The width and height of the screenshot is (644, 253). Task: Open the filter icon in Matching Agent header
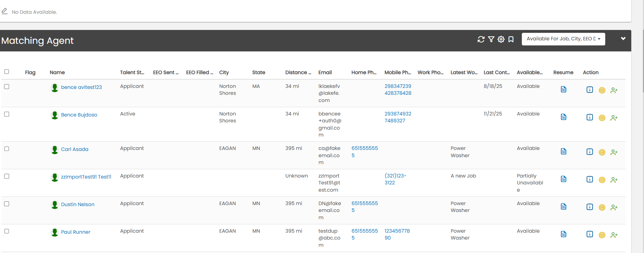coord(491,39)
